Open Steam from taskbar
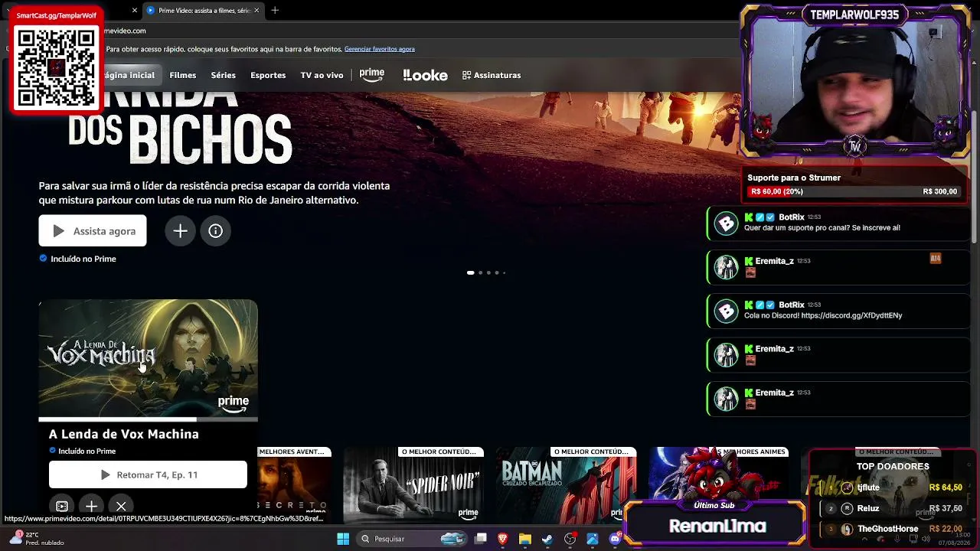 (x=547, y=539)
